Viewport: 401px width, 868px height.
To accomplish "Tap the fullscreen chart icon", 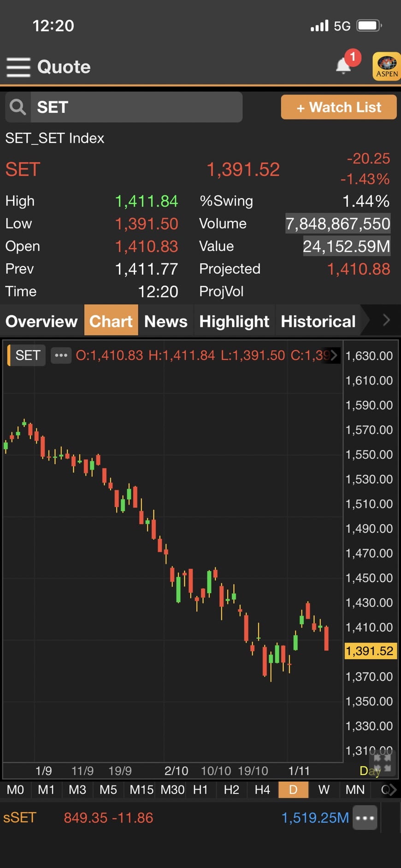I will (x=382, y=763).
